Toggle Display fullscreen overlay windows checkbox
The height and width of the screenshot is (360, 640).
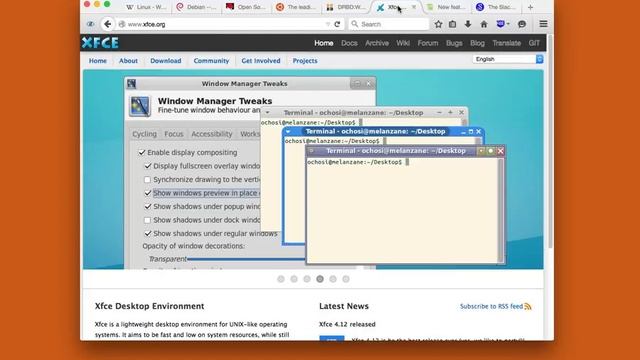tap(148, 166)
